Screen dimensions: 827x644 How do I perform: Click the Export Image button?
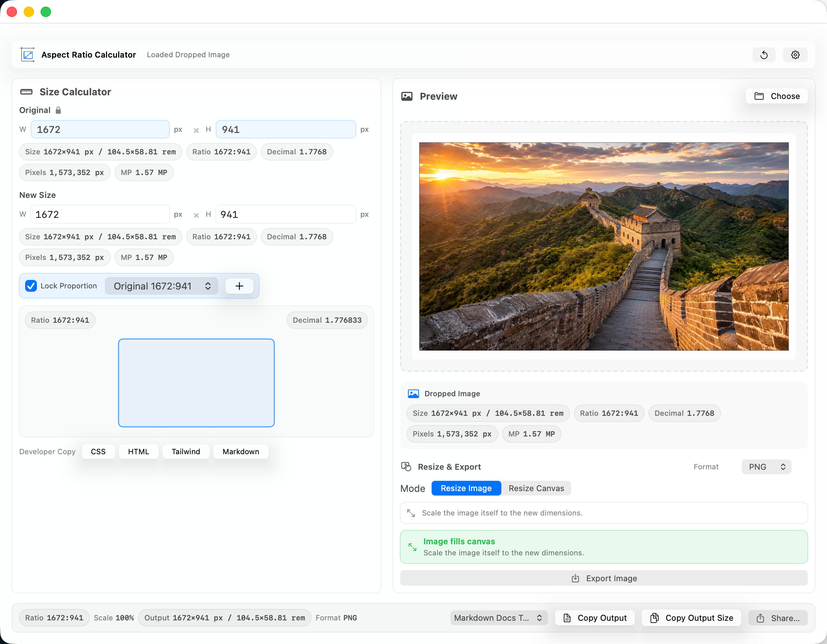click(x=604, y=579)
